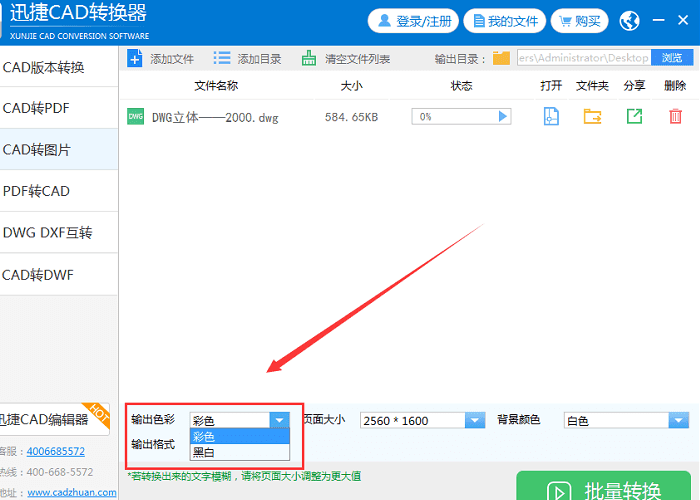Expand the 页面大小 2560*1600 dropdown
The image size is (700, 500).
click(475, 420)
